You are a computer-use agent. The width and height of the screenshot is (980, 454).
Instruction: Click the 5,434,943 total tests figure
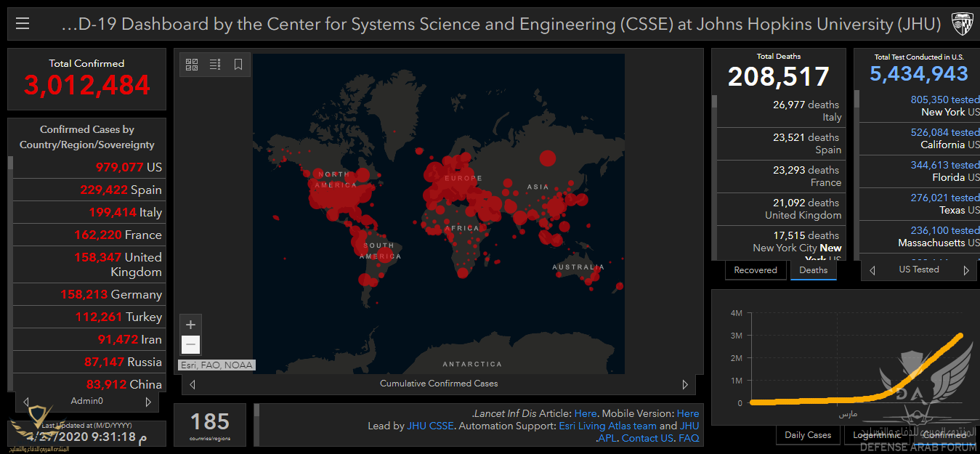919,73
